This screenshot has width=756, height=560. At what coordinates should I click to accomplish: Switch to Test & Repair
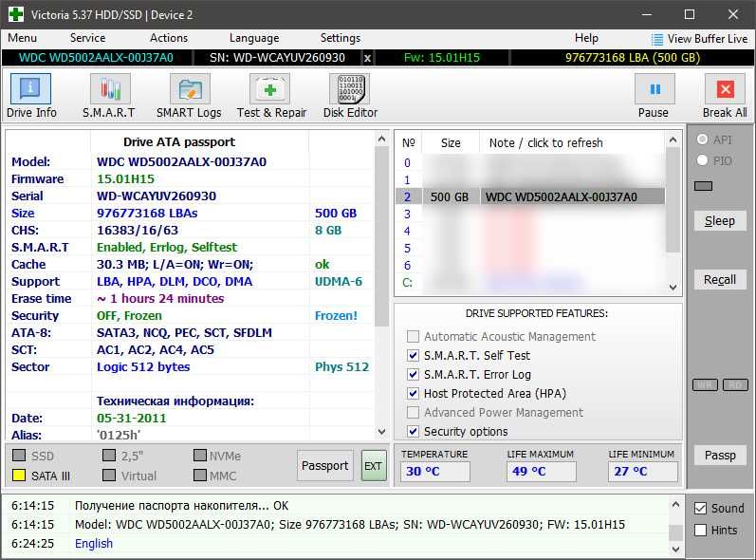click(x=269, y=89)
